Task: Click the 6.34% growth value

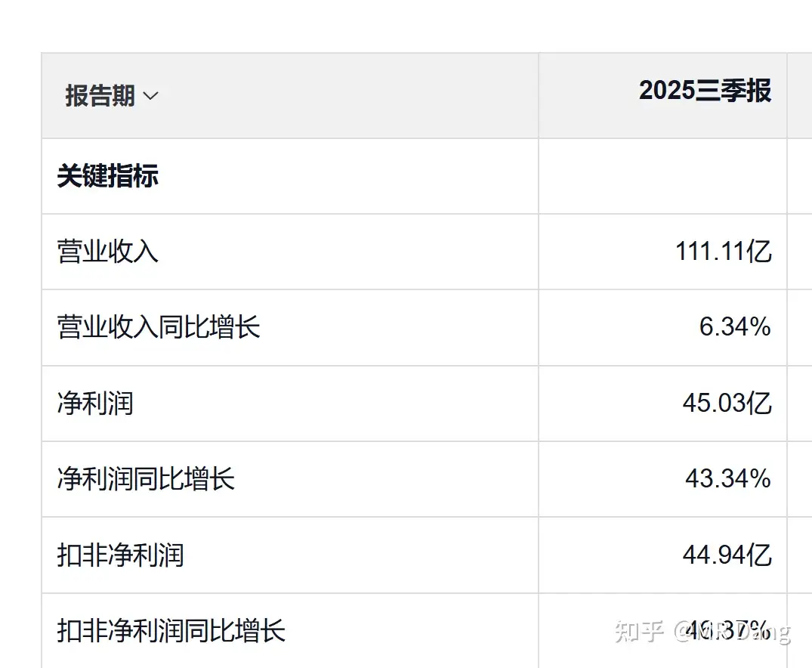Action: tap(734, 327)
